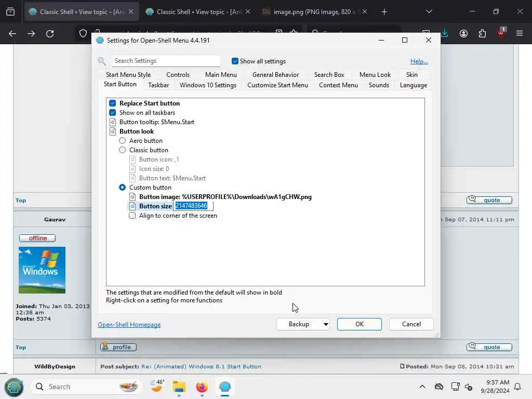Image resolution: width=532 pixels, height=399 pixels.
Task: Open the Menu Look tab
Action: (x=375, y=75)
